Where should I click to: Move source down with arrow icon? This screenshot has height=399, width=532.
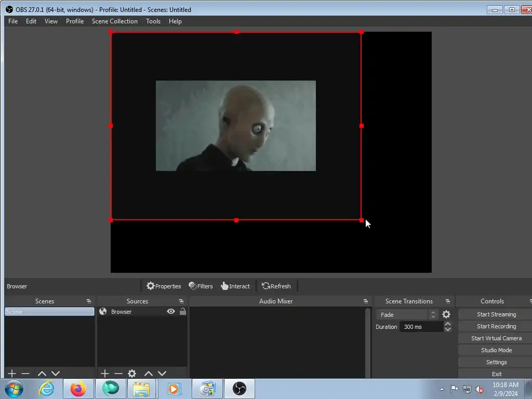[x=162, y=374]
